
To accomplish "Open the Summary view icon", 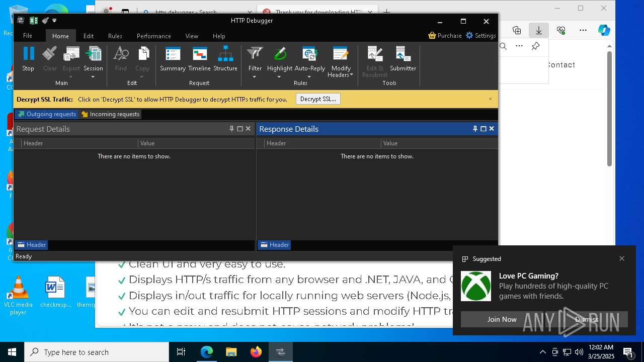I will click(173, 54).
